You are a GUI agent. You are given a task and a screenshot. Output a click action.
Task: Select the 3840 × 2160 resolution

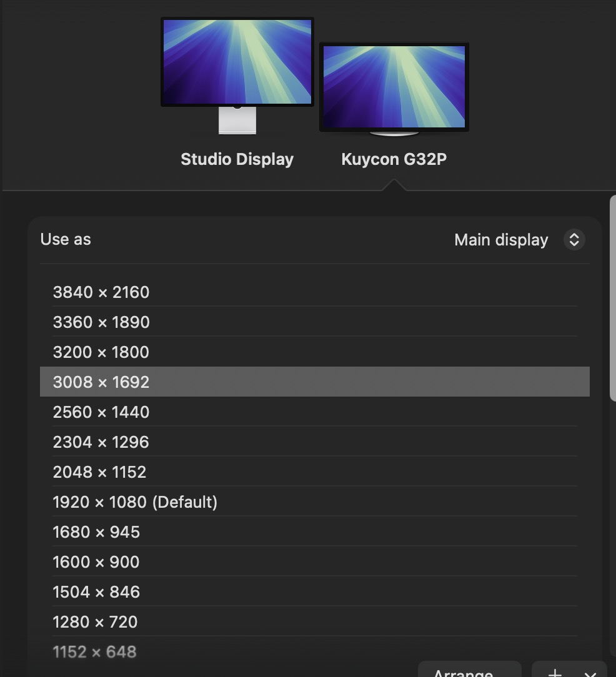click(101, 292)
